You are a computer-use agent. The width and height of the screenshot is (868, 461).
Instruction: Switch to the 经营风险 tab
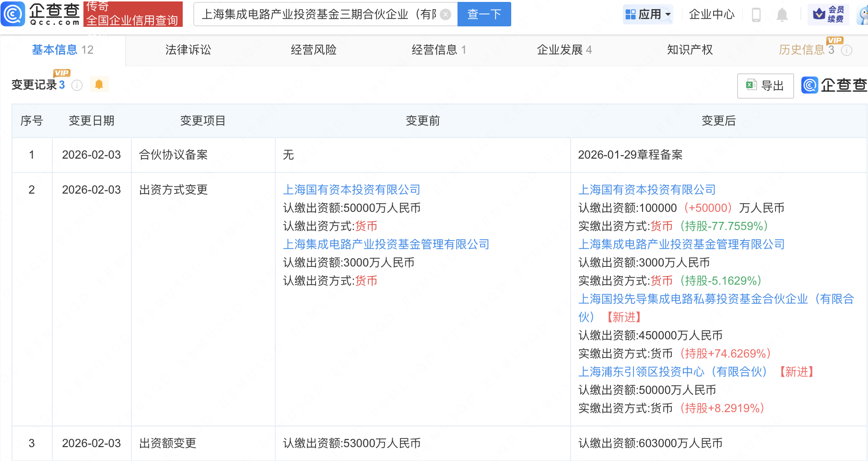[x=314, y=50]
